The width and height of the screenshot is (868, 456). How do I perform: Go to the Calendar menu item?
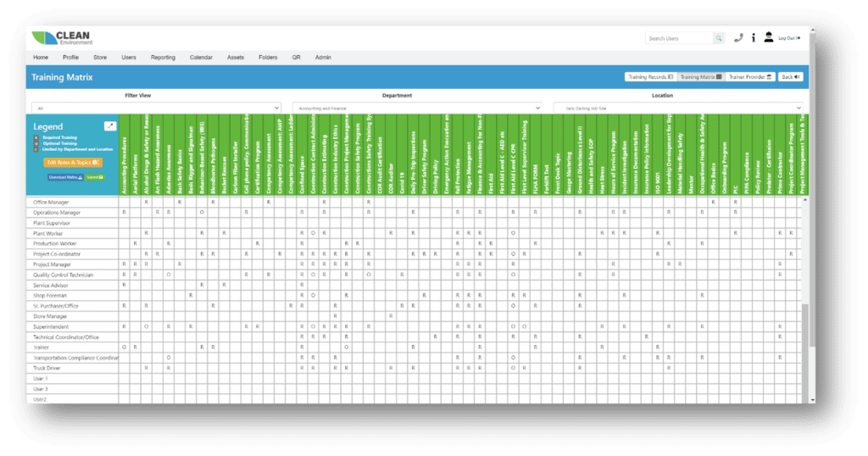tap(201, 58)
